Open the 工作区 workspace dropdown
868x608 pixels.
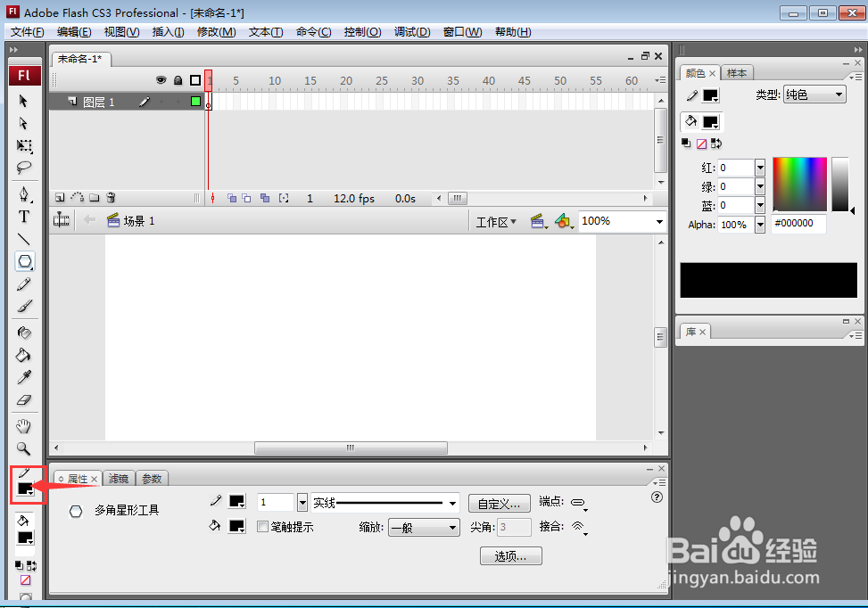pos(496,222)
